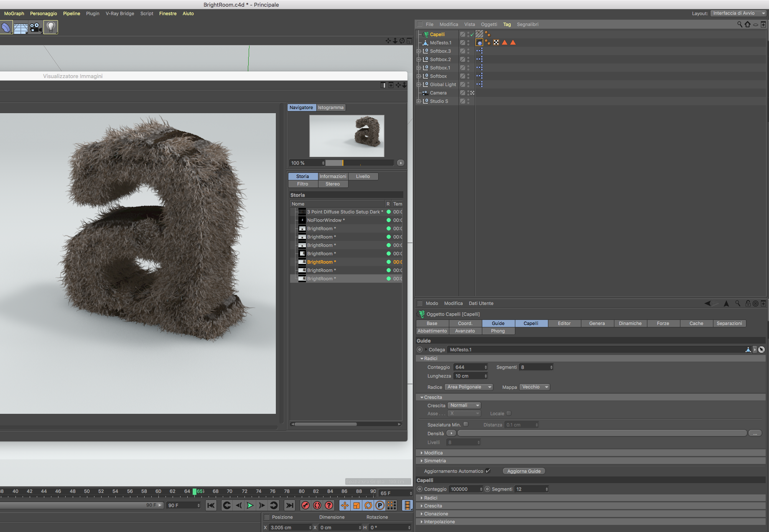Click the Aggiorna Guide button

tap(524, 471)
